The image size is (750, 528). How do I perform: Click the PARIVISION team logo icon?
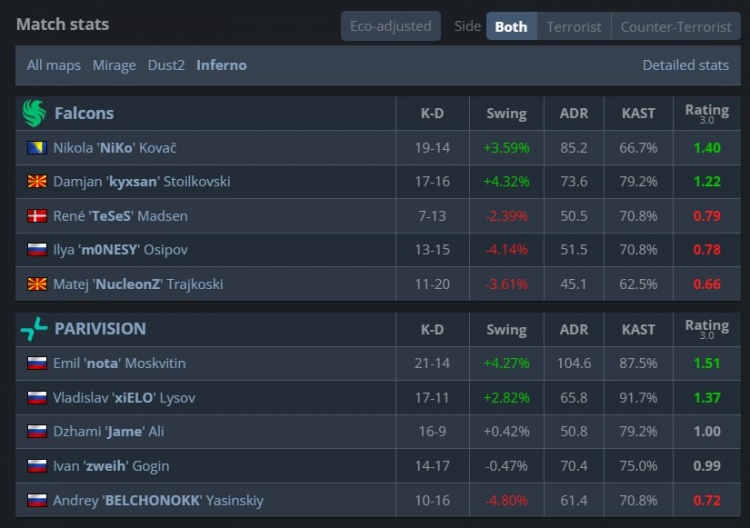coord(34,328)
